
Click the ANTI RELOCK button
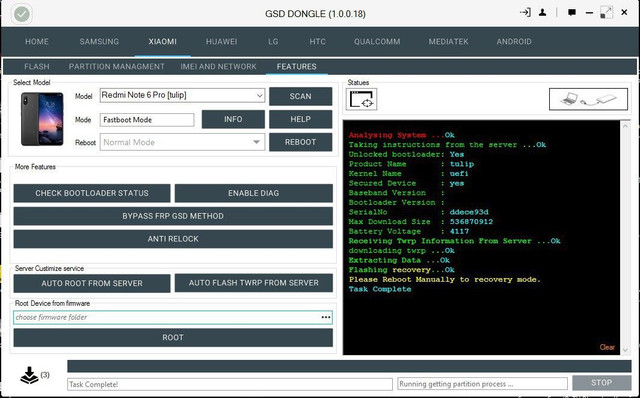tap(173, 239)
